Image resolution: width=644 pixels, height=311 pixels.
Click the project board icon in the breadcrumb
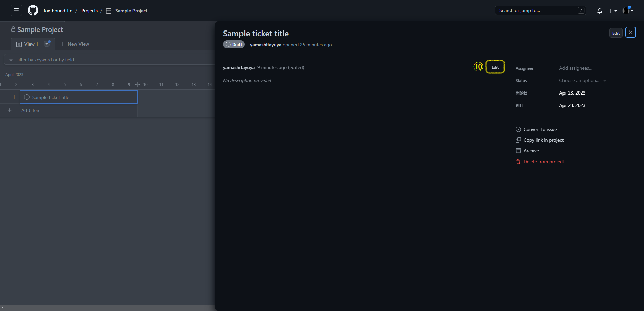click(x=108, y=11)
